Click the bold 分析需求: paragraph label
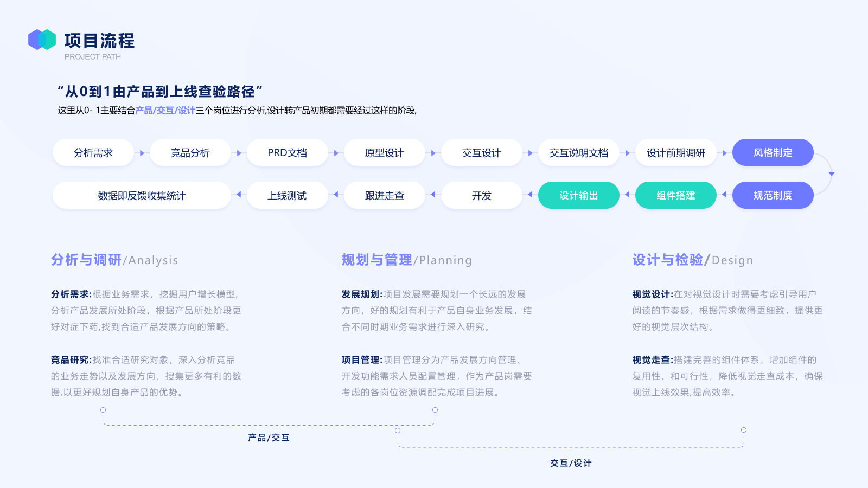Viewport: 868px width, 488px height. click(x=72, y=294)
